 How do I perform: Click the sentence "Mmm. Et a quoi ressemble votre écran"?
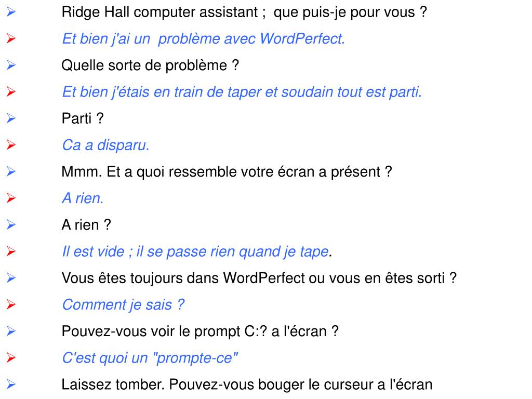[x=227, y=171]
